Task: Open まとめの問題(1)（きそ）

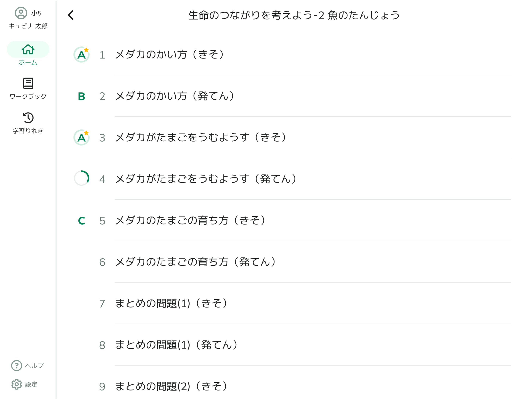Action: click(171, 304)
